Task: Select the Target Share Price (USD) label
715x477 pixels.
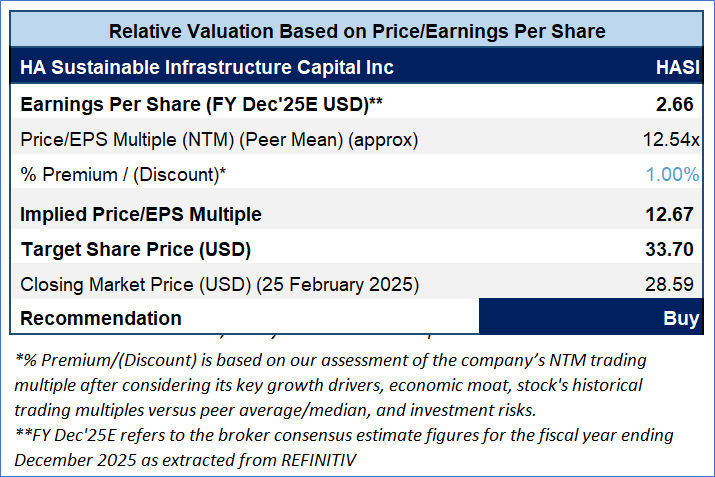Action: click(135, 249)
